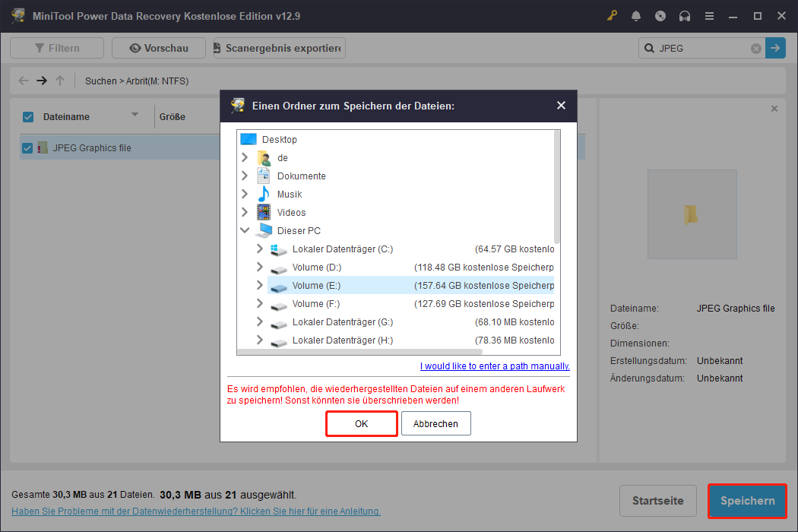
Task: Open the headset support icon
Action: pyautogui.click(x=685, y=16)
